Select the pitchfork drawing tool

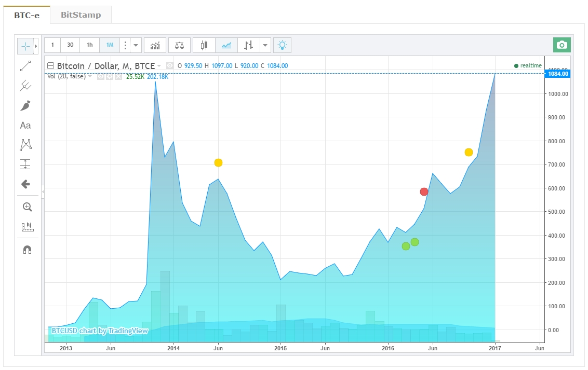[x=25, y=86]
